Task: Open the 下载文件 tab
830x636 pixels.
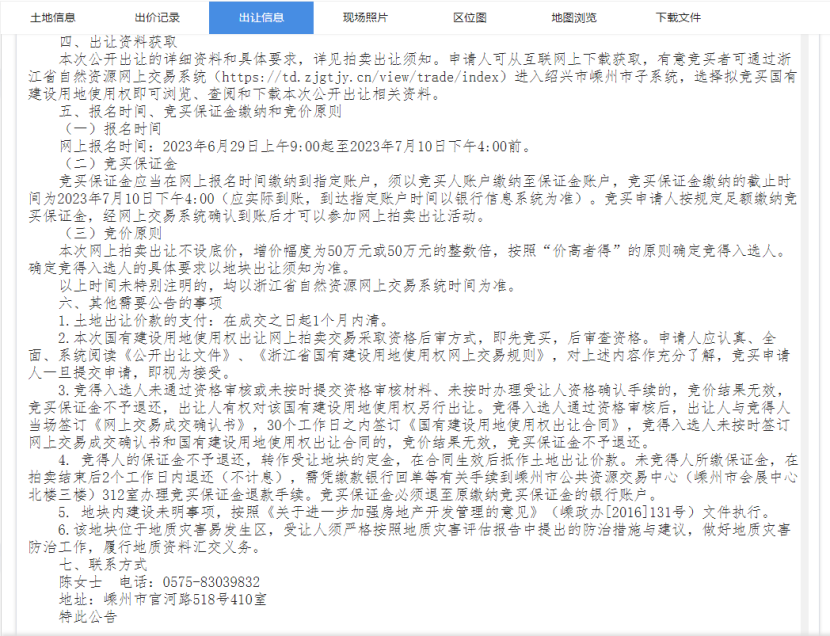Action: [x=678, y=17]
